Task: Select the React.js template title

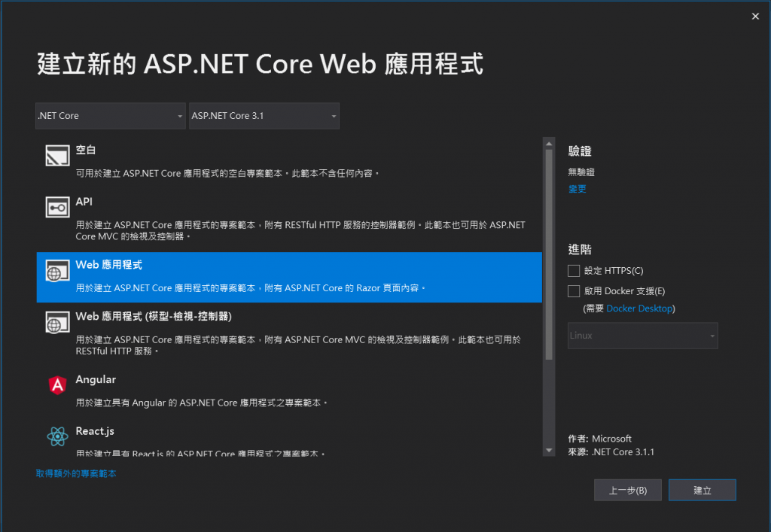Action: 95,431
